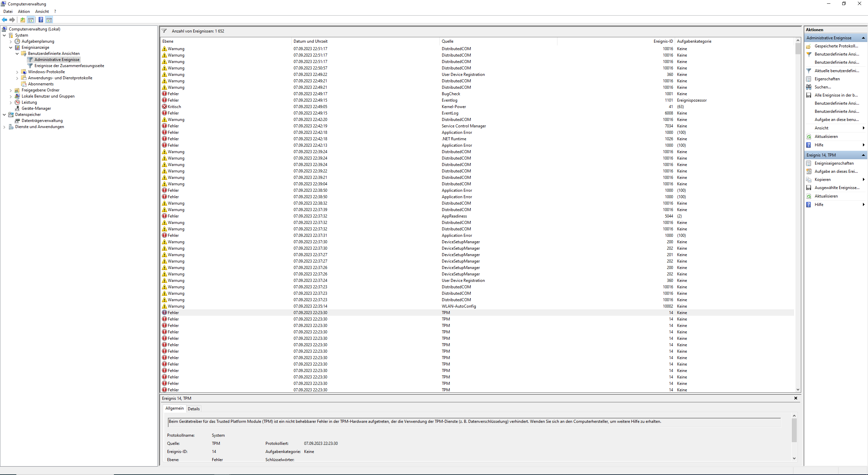The width and height of the screenshot is (868, 475).
Task: Toggle the action pane toolbar button
Action: point(49,20)
